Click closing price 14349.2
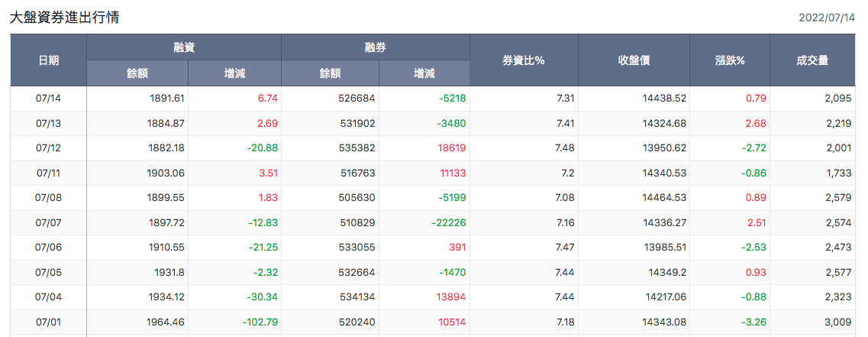Viewport: 868px width, 337px height. click(668, 273)
